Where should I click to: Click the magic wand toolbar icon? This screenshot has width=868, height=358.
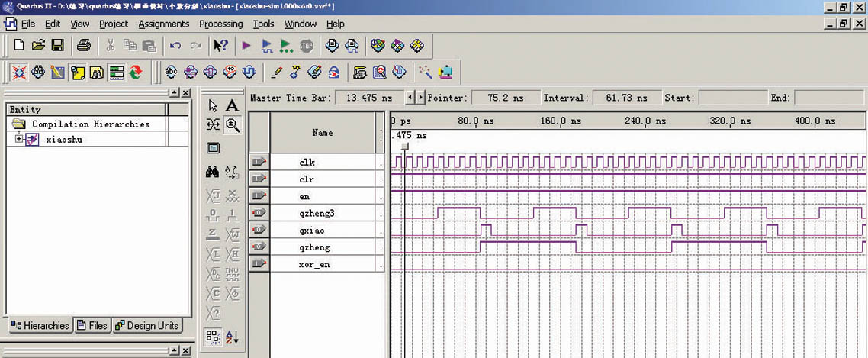(425, 72)
